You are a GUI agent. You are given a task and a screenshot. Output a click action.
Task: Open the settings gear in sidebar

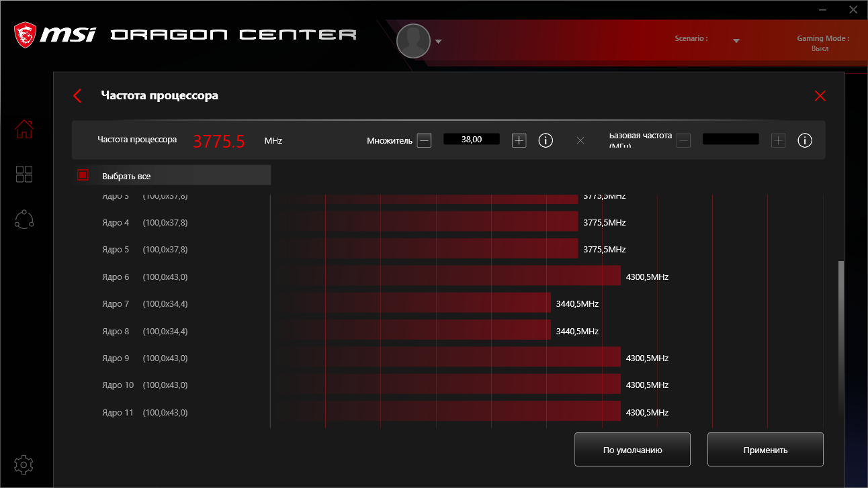pyautogui.click(x=24, y=465)
